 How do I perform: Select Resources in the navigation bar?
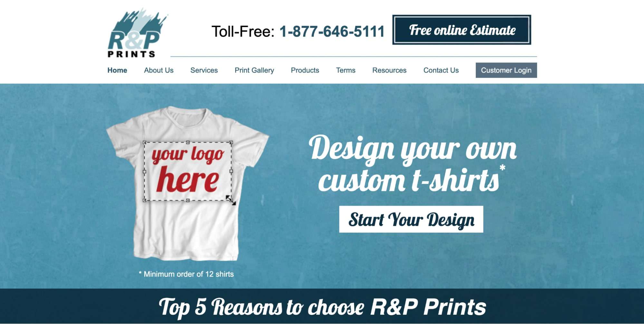[x=389, y=70]
